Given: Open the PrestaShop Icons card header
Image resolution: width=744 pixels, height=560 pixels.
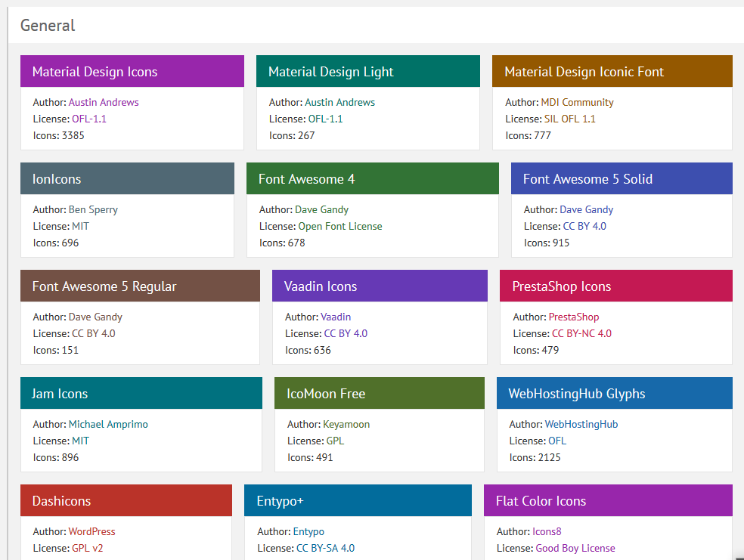Looking at the screenshot, I should click(616, 286).
